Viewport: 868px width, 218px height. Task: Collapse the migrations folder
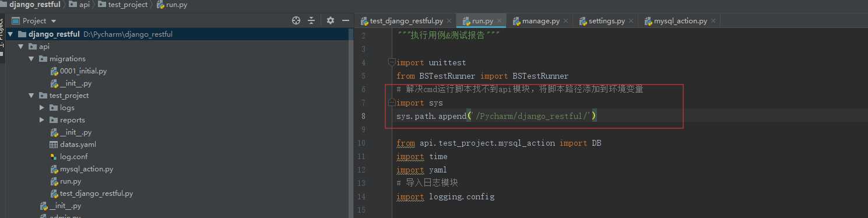31,58
